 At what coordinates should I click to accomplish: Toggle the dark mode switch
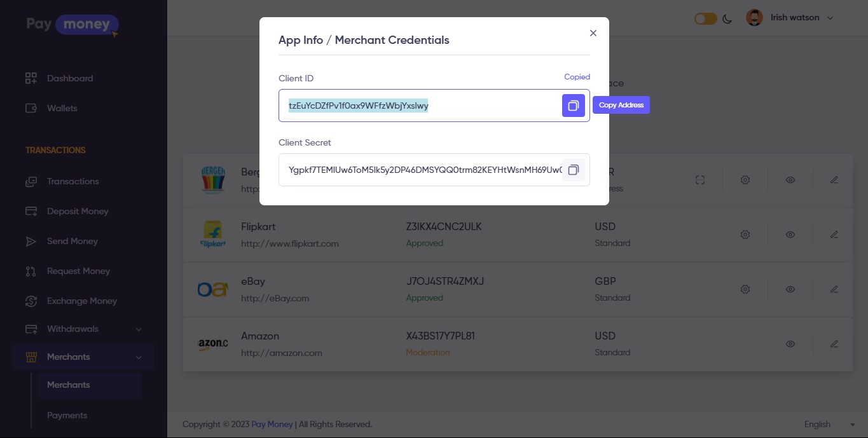pyautogui.click(x=705, y=18)
